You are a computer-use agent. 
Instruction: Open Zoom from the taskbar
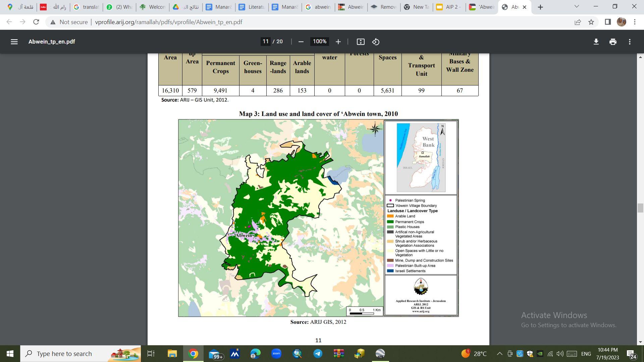(276, 354)
